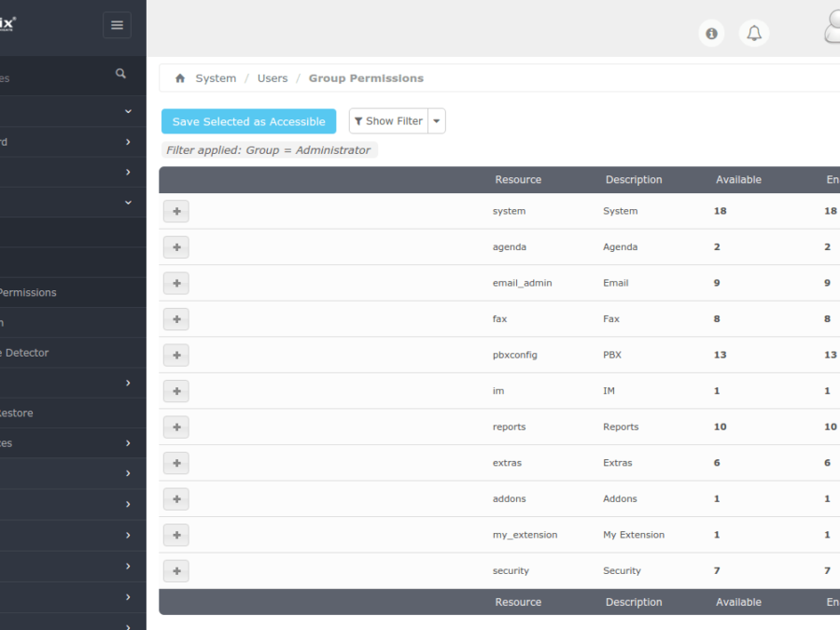Click Save Selected as Accessible button
This screenshot has width=840, height=630.
(x=248, y=121)
